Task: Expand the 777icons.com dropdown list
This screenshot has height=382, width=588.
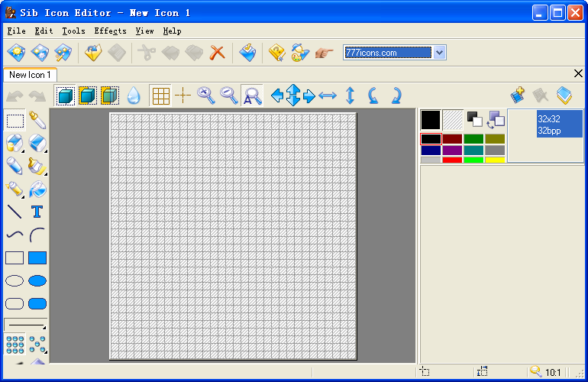Action: point(440,53)
